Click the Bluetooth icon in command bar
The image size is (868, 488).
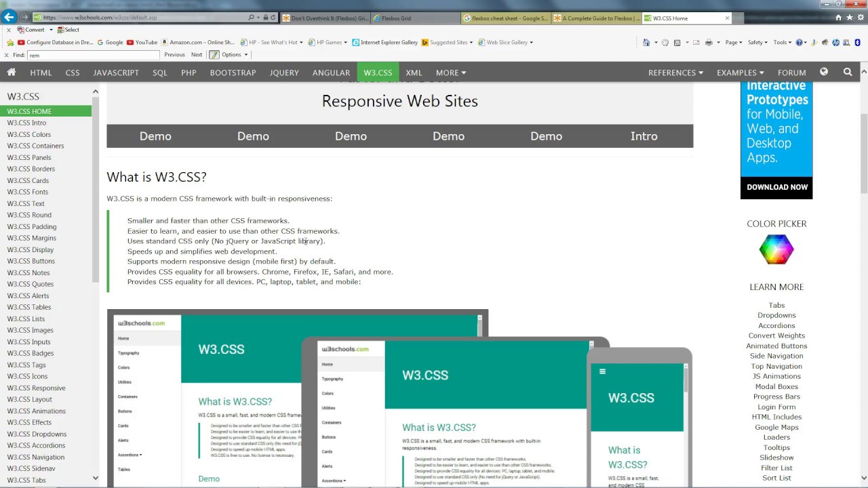pos(857,42)
